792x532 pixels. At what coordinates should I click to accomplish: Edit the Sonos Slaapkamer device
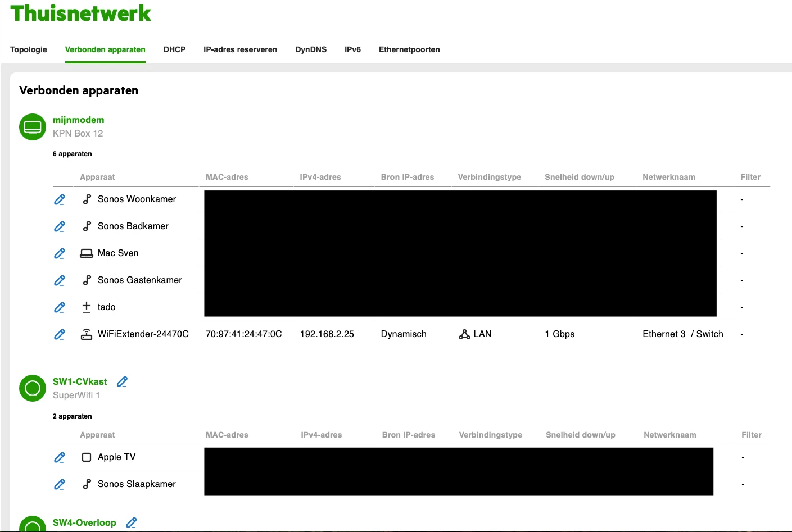coord(59,484)
